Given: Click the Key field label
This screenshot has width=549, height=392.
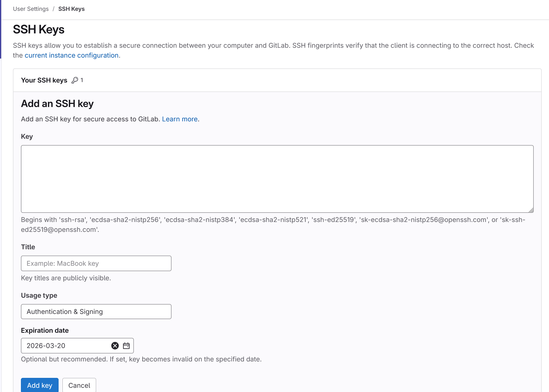Looking at the screenshot, I should point(27,137).
